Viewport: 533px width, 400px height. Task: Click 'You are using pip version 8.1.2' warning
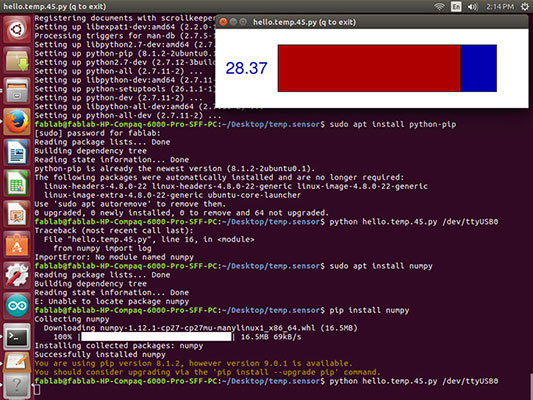193,363
